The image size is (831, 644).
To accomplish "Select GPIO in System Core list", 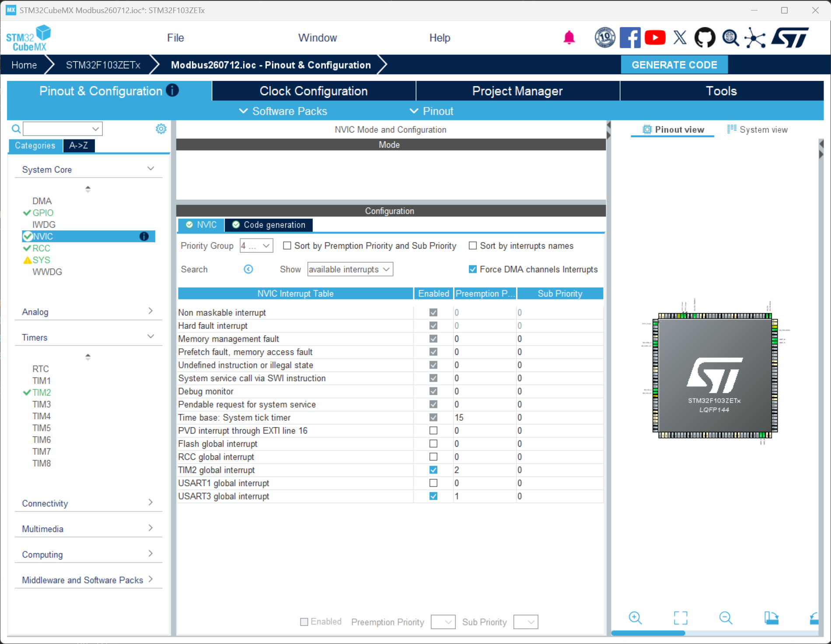I will point(43,213).
